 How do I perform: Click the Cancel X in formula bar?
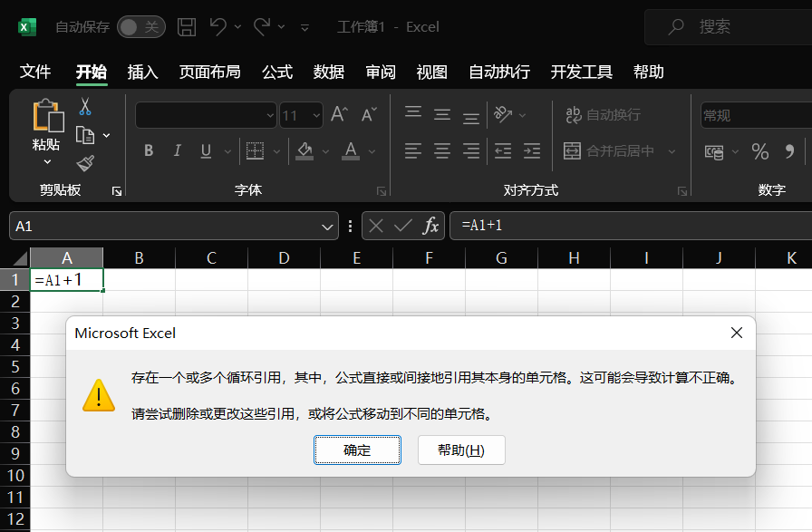pyautogui.click(x=376, y=226)
